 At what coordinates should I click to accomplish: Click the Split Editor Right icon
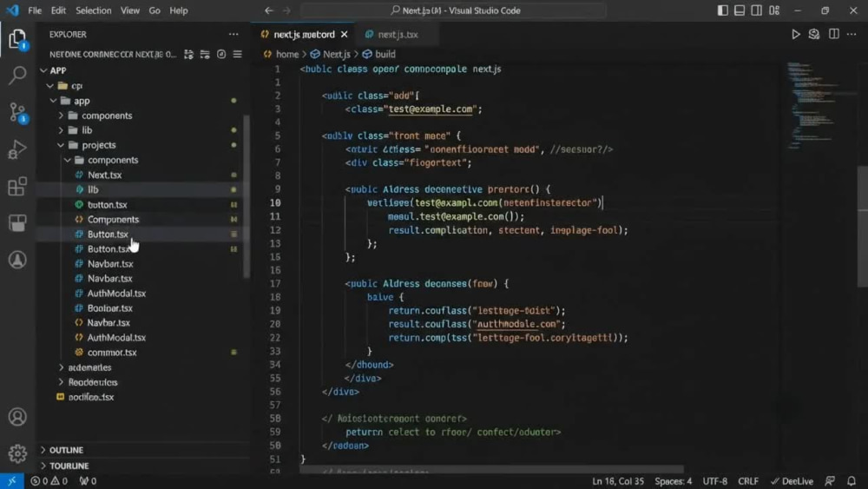pos(833,35)
